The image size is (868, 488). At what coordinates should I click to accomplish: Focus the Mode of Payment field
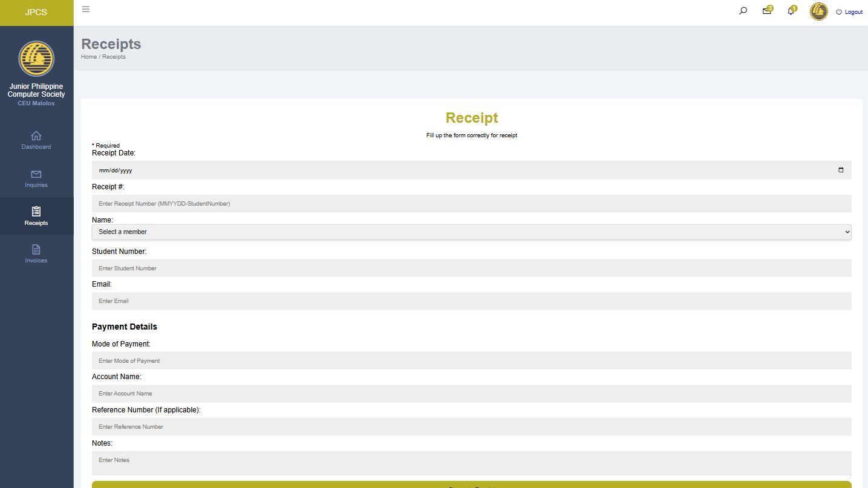click(x=472, y=360)
